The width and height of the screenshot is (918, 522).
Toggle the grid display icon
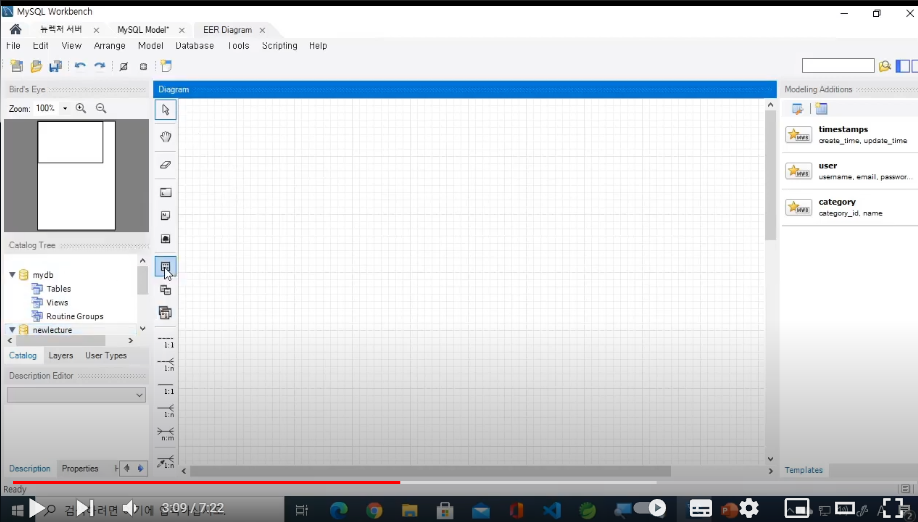[x=124, y=66]
